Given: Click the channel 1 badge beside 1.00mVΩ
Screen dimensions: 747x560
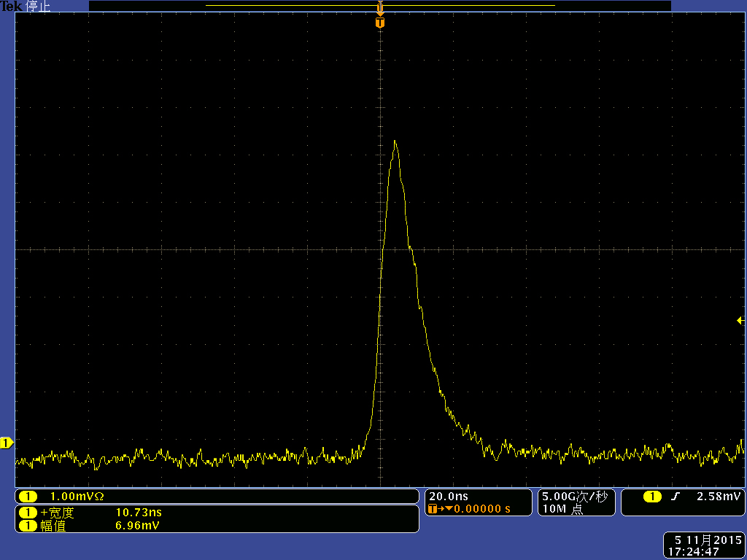Looking at the screenshot, I should pos(28,497).
